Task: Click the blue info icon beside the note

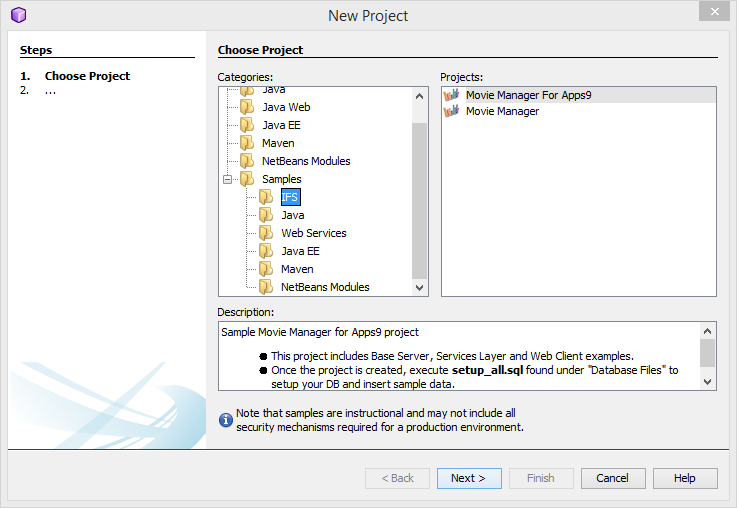Action: click(x=226, y=420)
